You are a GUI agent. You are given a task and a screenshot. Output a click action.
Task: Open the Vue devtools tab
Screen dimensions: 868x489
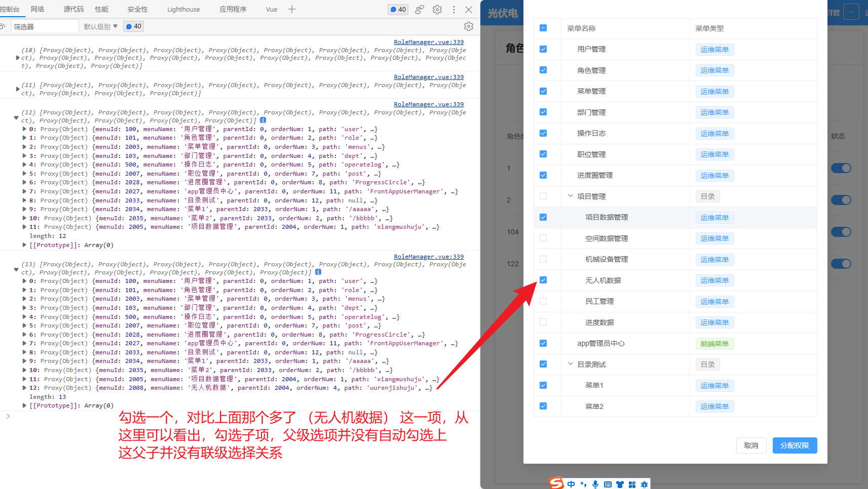click(272, 9)
